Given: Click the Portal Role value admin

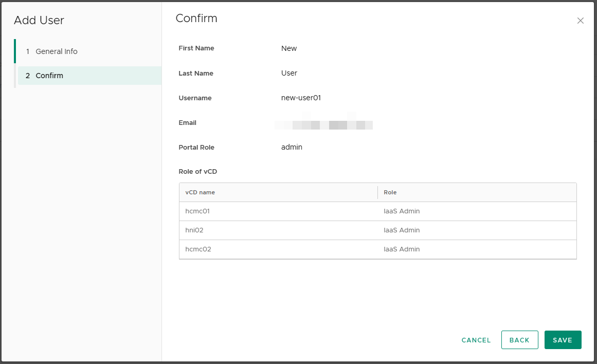Looking at the screenshot, I should tap(292, 147).
